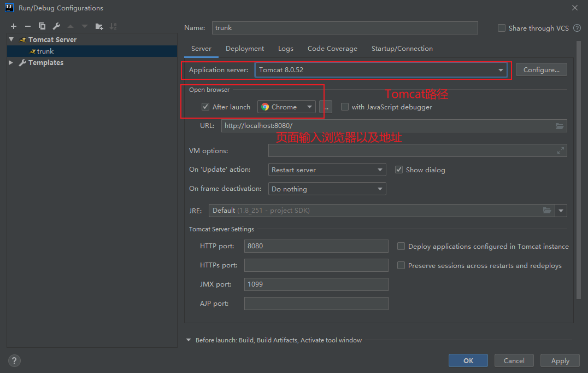Click in the Name field containing trunk
The image size is (588, 373).
(x=345, y=28)
